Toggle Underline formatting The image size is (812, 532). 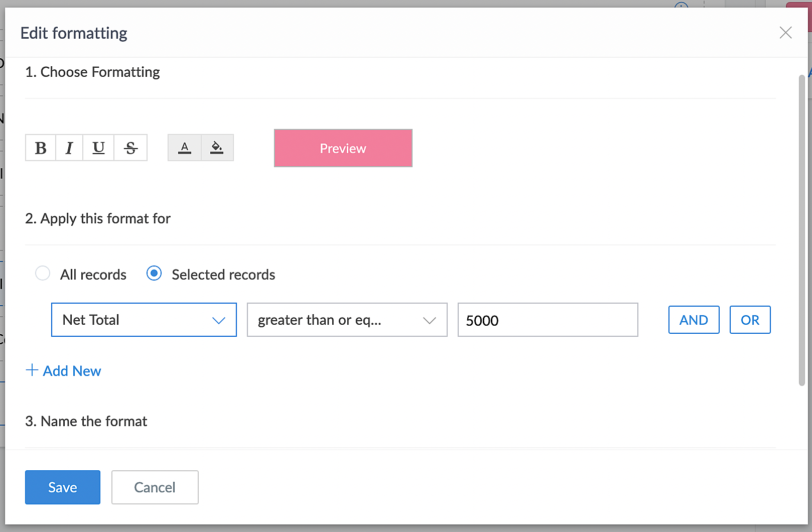[x=98, y=148]
